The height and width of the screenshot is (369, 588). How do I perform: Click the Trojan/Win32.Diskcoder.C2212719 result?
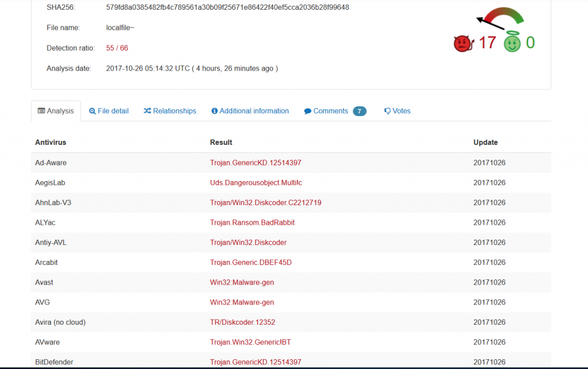pos(265,202)
